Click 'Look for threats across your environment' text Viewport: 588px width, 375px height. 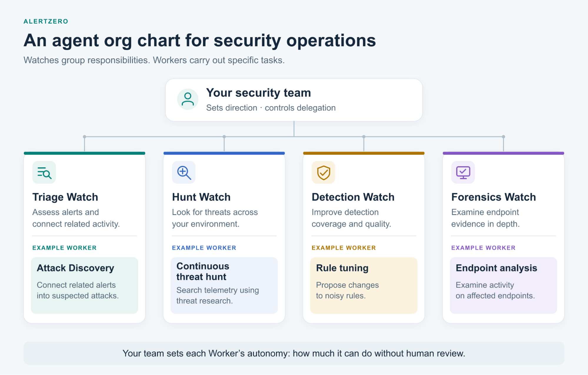[215, 218]
